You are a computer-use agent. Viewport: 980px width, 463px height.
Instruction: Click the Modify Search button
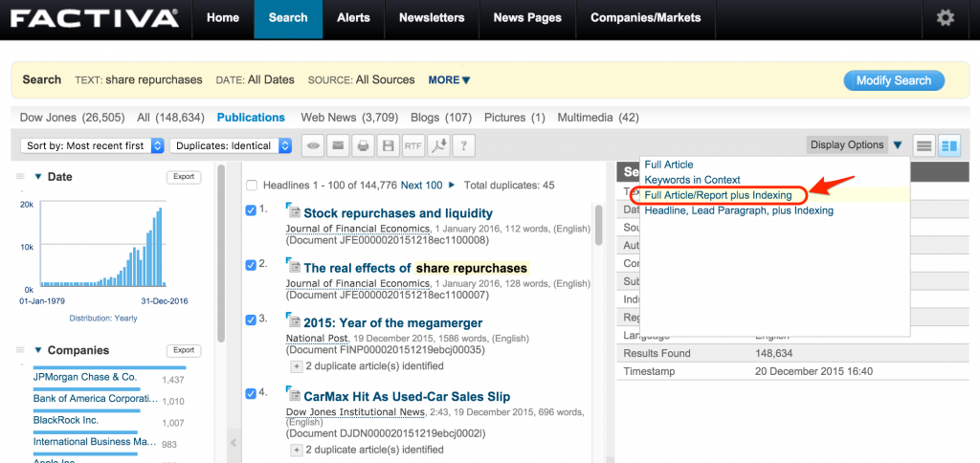893,81
